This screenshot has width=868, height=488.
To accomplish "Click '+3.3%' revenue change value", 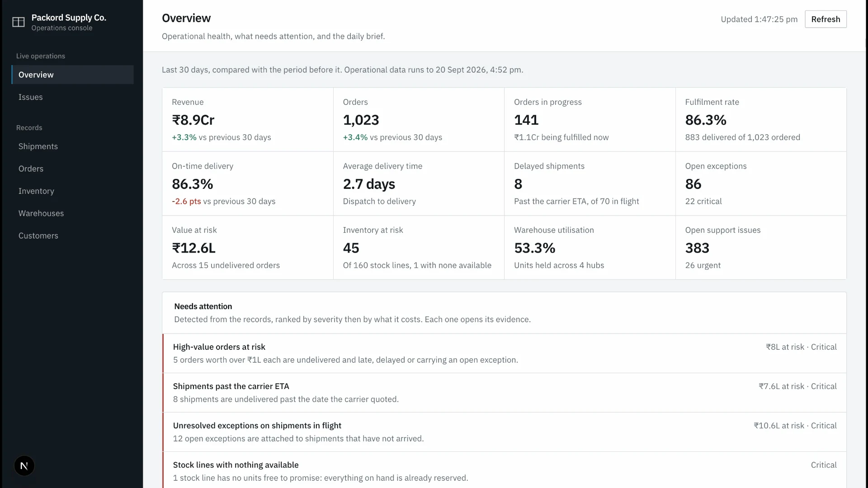I will tap(184, 137).
